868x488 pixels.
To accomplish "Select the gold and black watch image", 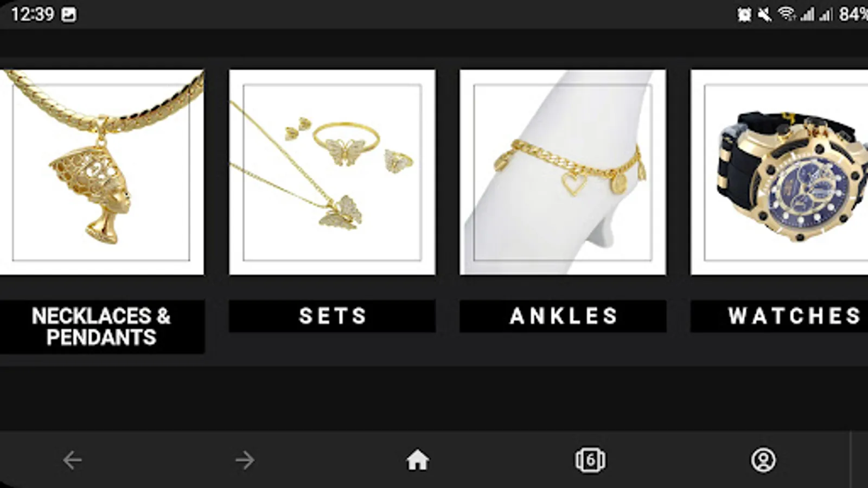I will (780, 172).
